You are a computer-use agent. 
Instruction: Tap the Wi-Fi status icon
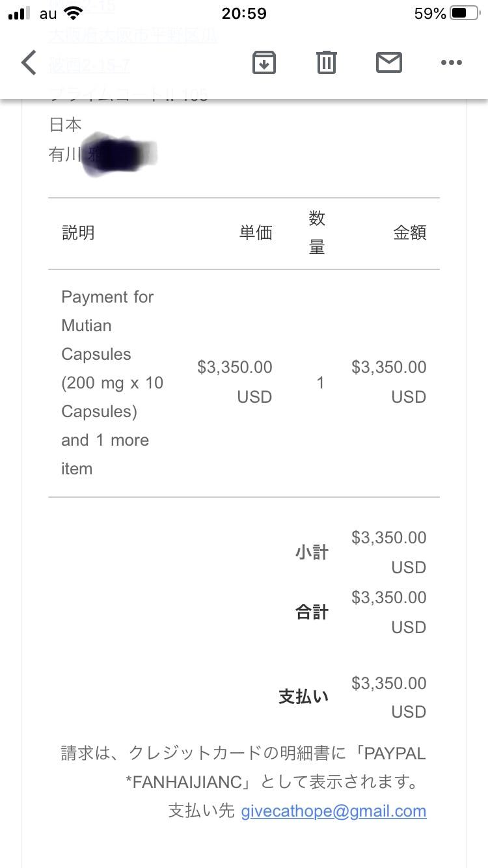tap(74, 14)
